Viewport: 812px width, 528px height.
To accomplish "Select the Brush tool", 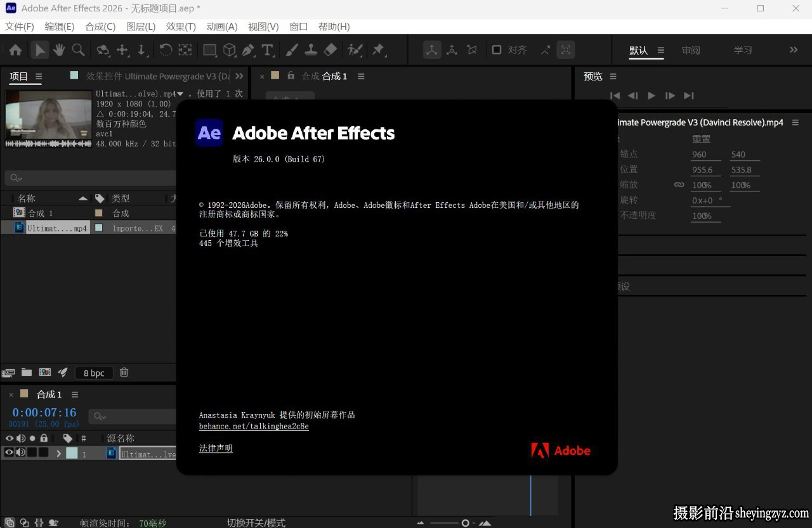I will tap(292, 50).
